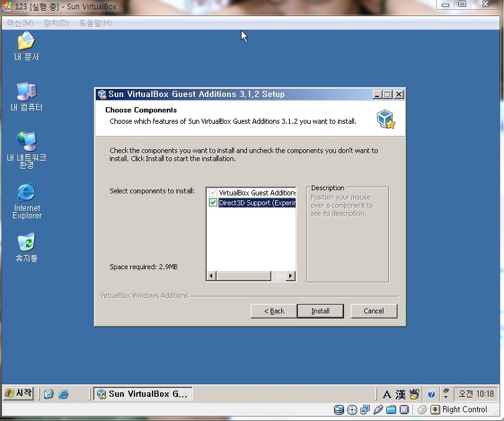Click the 오전 10:18 clock in the tray
This screenshot has width=504, height=421.
pyautogui.click(x=476, y=394)
